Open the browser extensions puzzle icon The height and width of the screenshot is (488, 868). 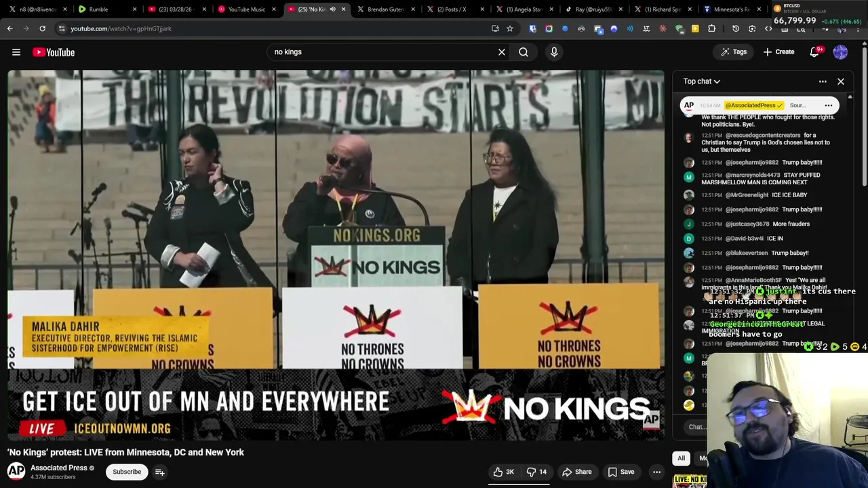click(711, 28)
